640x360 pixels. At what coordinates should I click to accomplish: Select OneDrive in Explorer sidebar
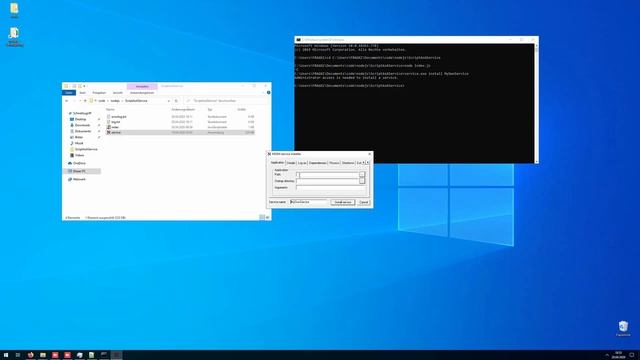tap(78, 163)
